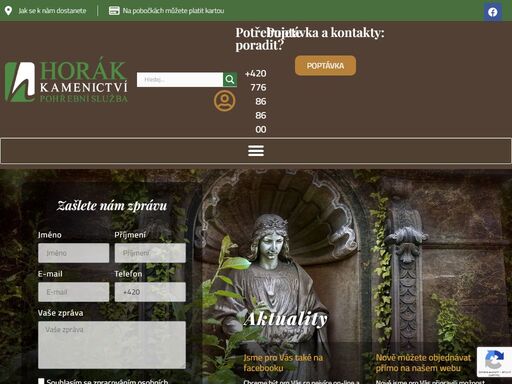The height and width of the screenshot is (384, 512).
Task: Click the payment card icon
Action: click(114, 11)
